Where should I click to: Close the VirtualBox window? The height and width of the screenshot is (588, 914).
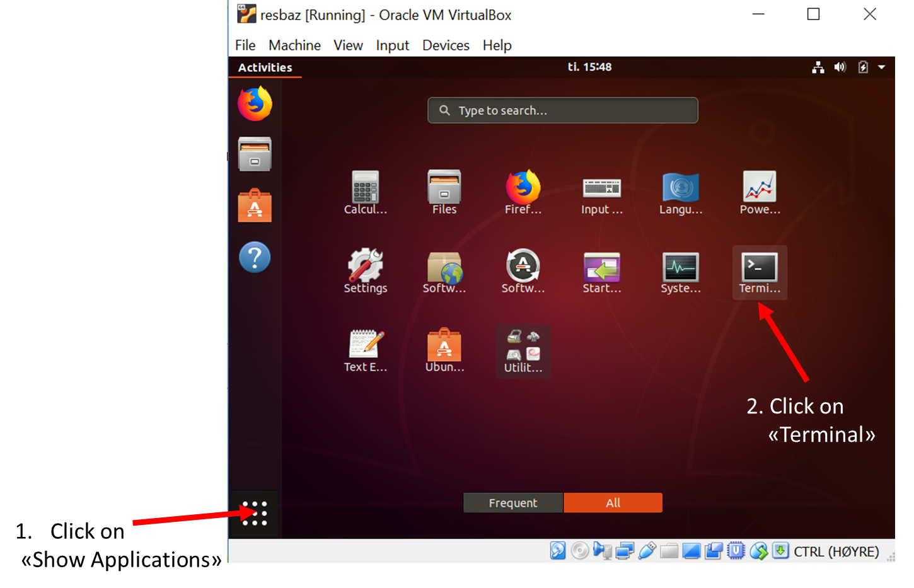(870, 14)
